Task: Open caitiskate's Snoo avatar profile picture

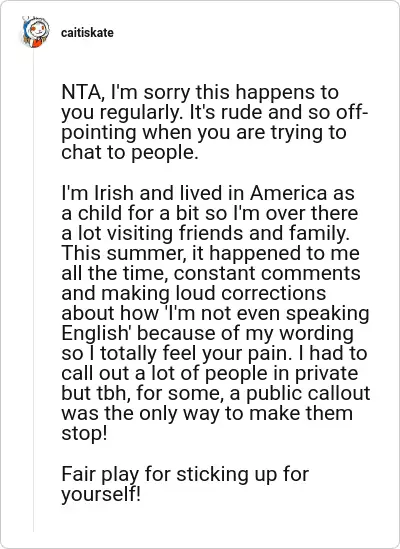Action: 35,32
